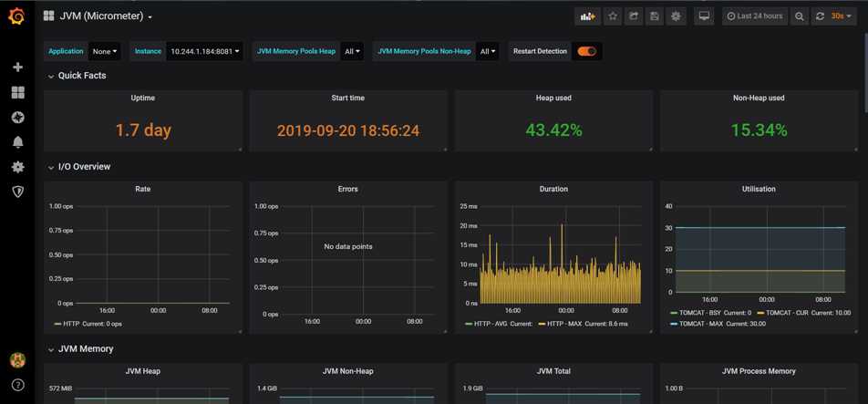Click the 2019-09-20 18:56:24 start time value
This screenshot has height=404, width=868.
click(x=347, y=131)
